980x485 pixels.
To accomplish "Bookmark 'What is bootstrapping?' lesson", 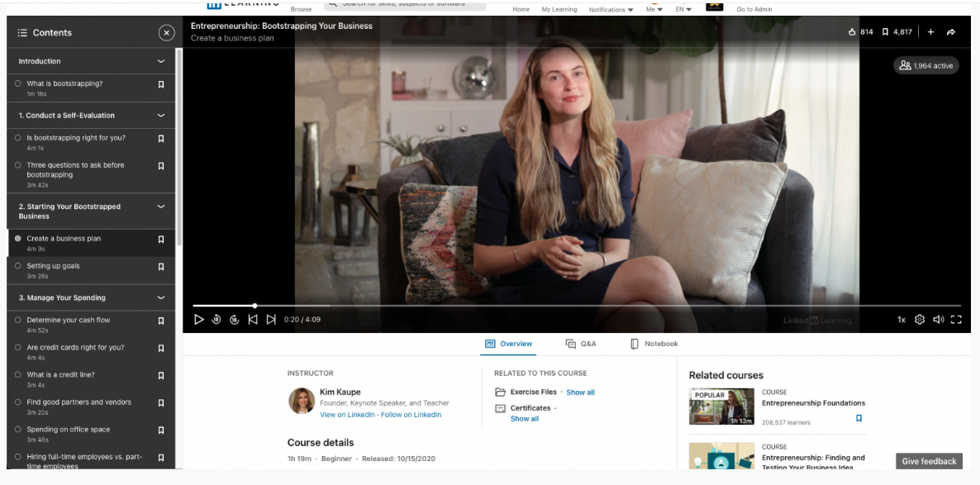I will 161,84.
